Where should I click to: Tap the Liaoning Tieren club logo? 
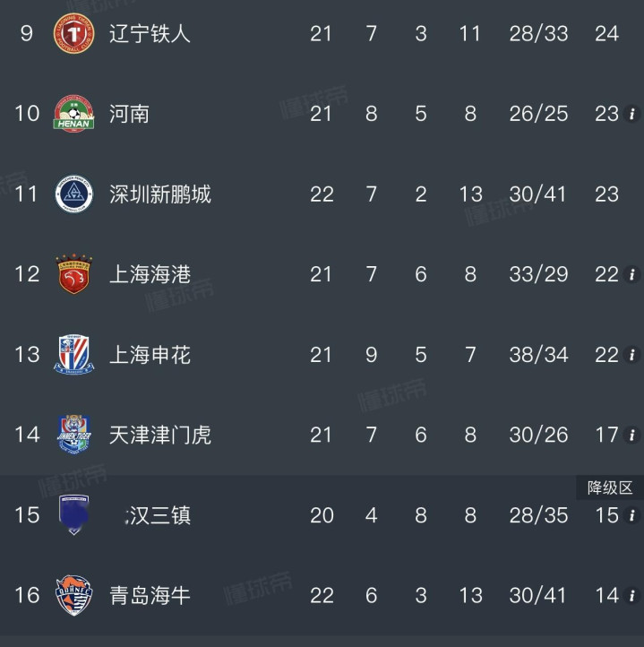(73, 33)
